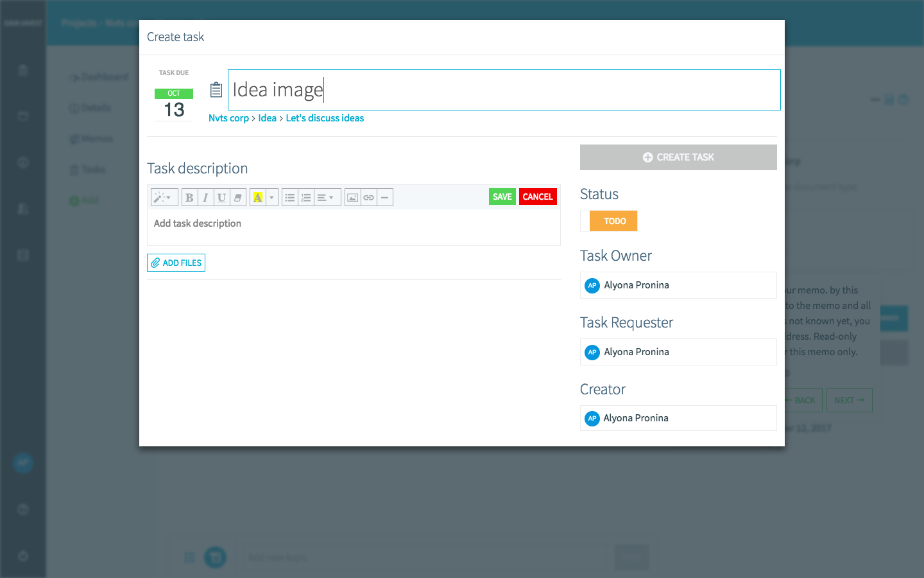Click the ADD FILES button

pyautogui.click(x=176, y=263)
